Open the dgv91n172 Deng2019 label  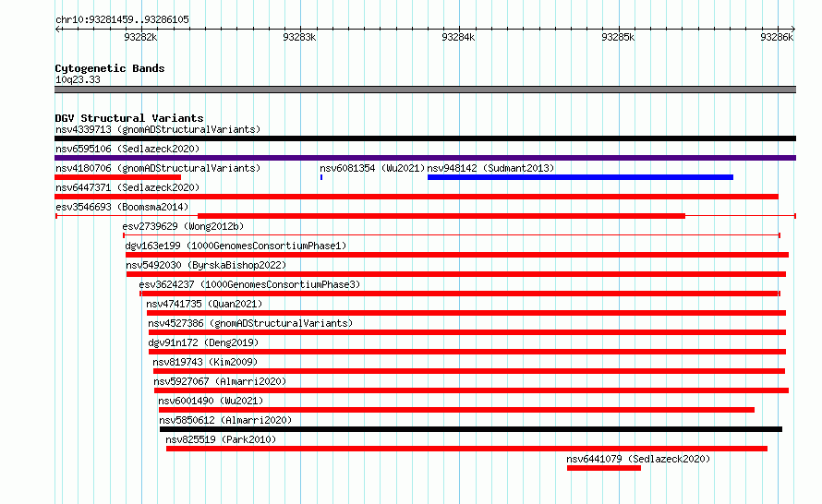(x=203, y=342)
